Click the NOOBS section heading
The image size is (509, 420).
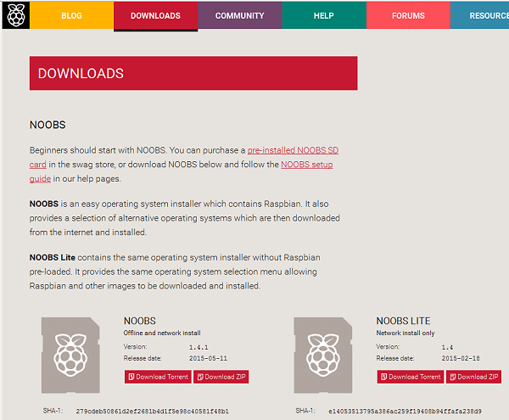point(48,125)
